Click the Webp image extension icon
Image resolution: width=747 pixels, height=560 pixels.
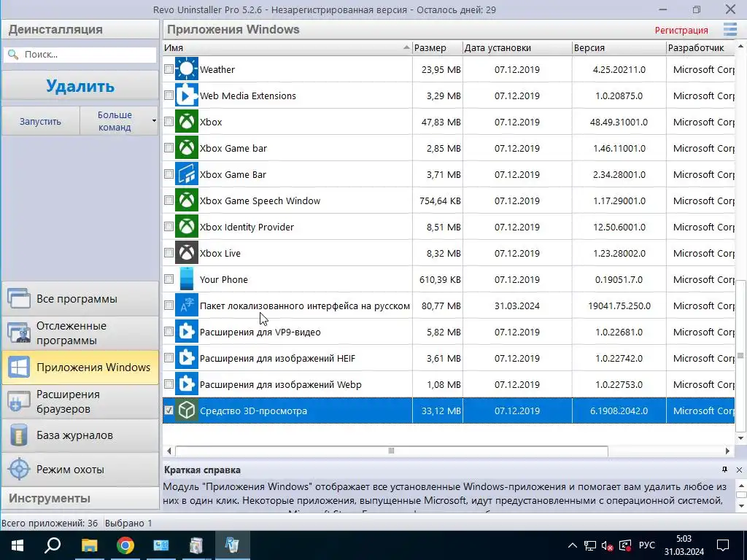click(186, 384)
